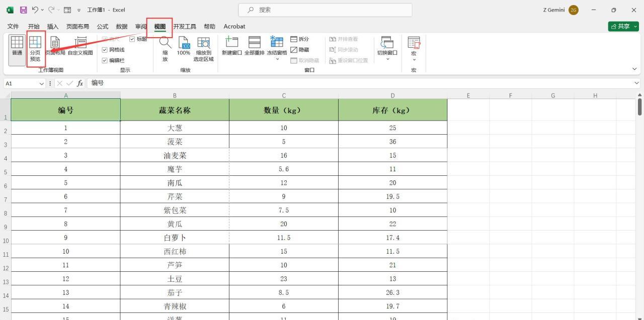The width and height of the screenshot is (644, 320).
Task: Set zoom to 100%
Action: tap(184, 46)
